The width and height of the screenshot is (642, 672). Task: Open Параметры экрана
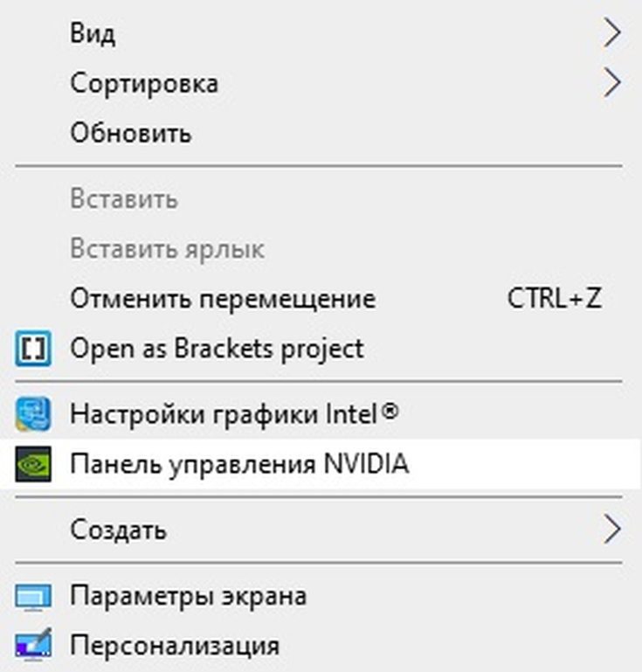point(321,596)
